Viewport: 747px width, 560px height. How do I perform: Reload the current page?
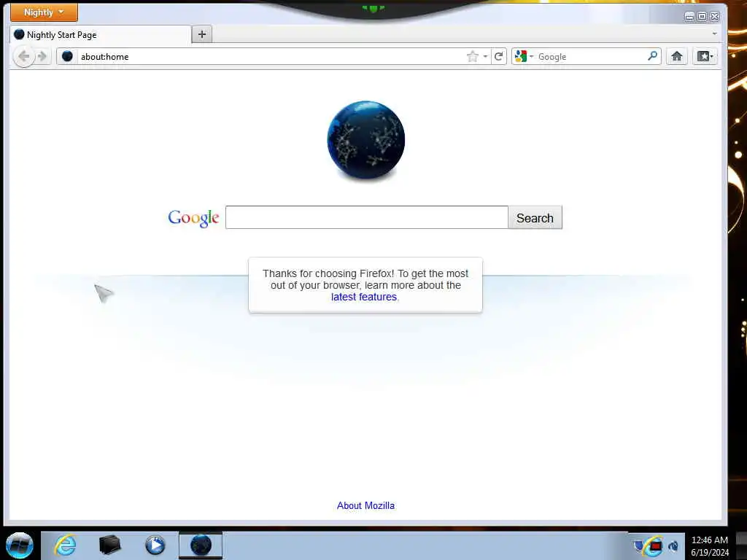(499, 57)
